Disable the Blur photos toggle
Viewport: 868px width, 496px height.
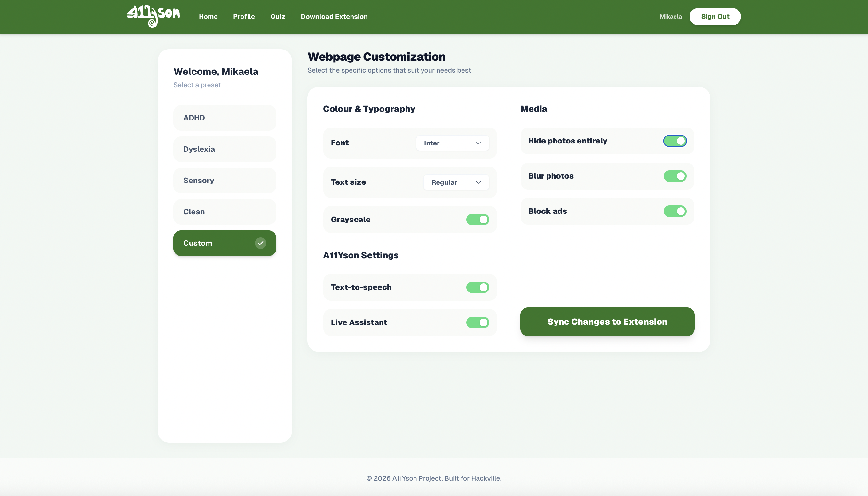(x=675, y=176)
